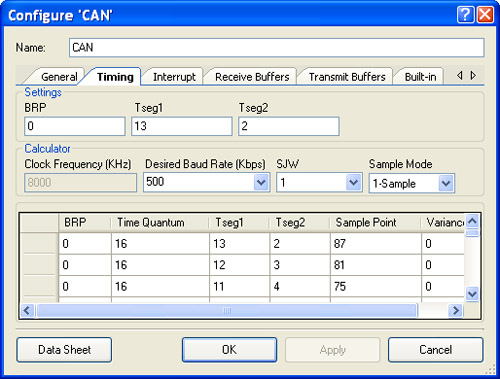
Task: Show more tabs with right arrow
Action: (473, 76)
